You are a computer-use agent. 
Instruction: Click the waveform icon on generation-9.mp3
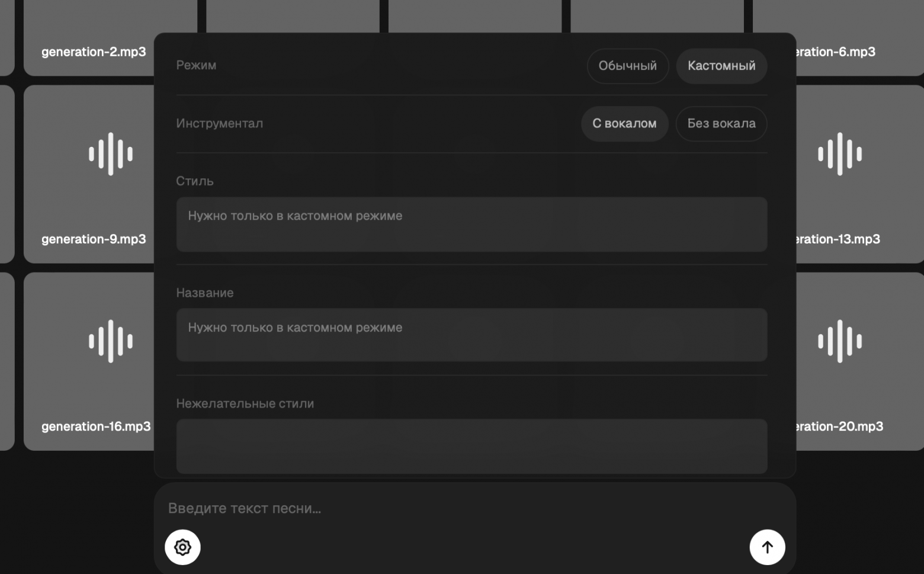pos(111,154)
